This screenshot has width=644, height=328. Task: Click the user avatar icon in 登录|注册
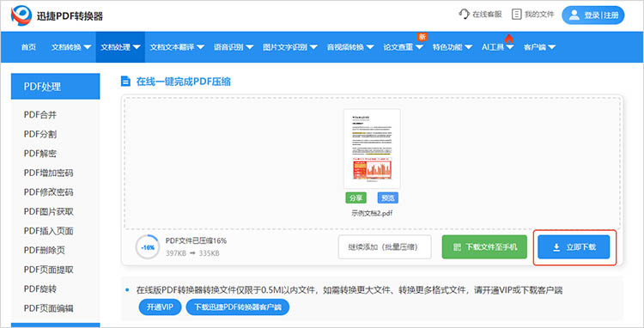pos(574,15)
